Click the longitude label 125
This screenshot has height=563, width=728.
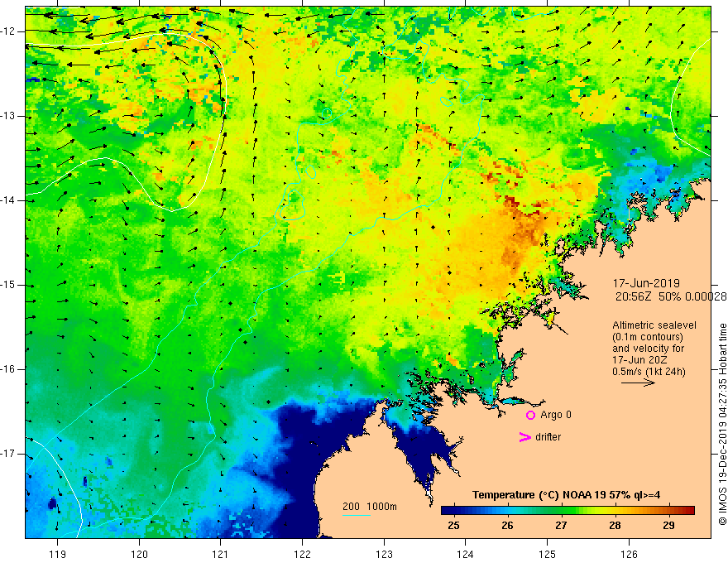548,554
